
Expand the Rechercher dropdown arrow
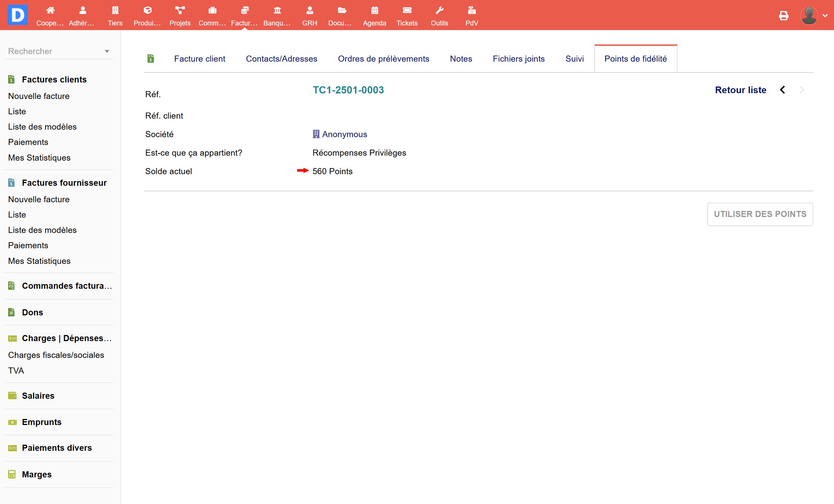click(x=107, y=51)
